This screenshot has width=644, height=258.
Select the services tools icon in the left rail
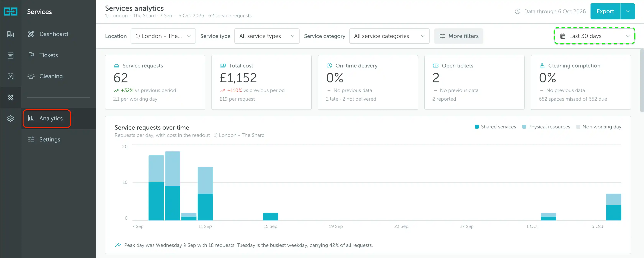pyautogui.click(x=11, y=98)
